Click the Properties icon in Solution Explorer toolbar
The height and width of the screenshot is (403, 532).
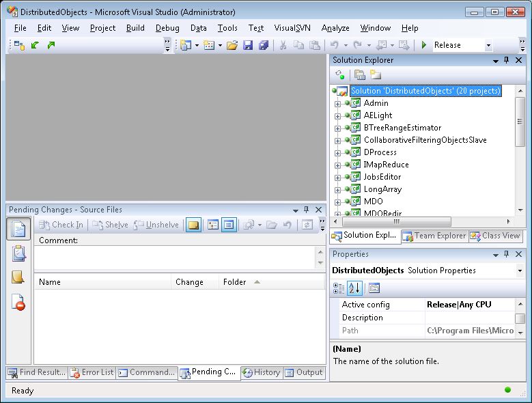(360, 74)
